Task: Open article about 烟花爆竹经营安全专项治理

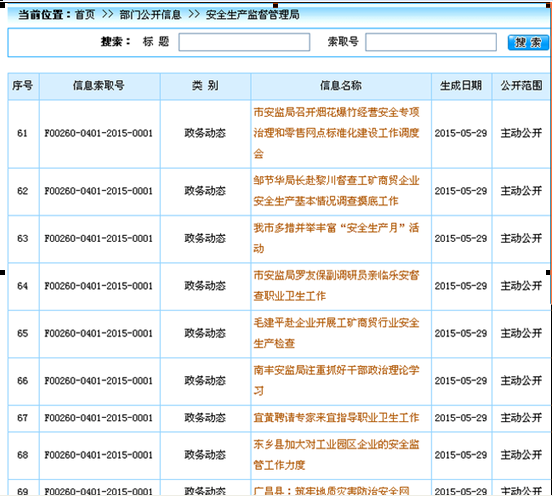Action: click(336, 133)
